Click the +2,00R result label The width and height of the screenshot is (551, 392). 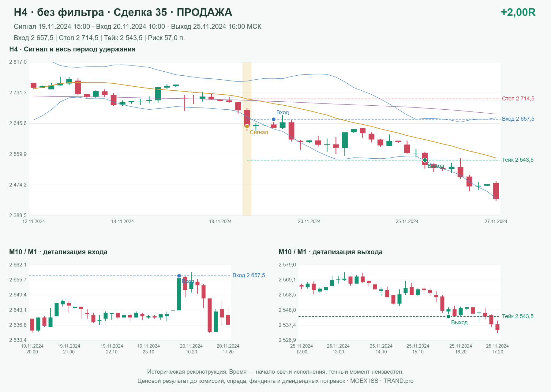tap(518, 12)
